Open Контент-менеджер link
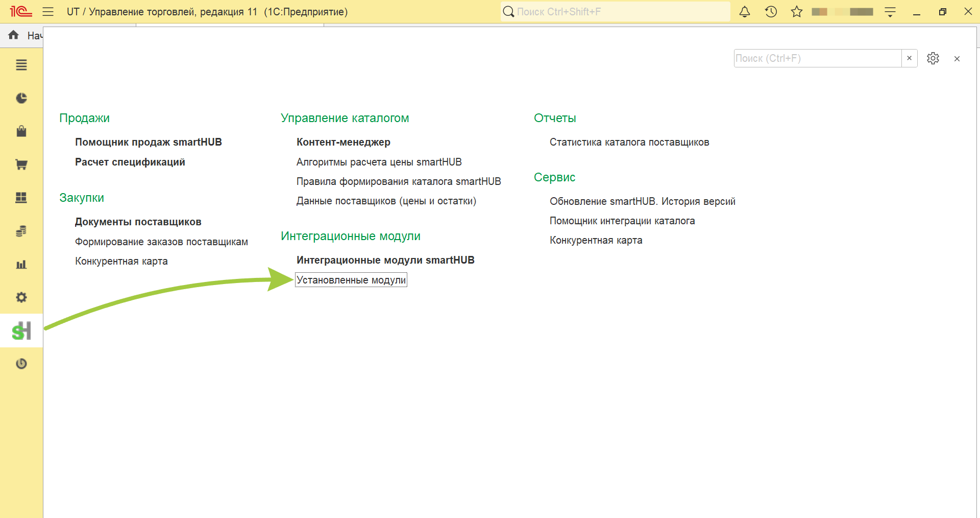This screenshot has height=518, width=980. (x=344, y=142)
